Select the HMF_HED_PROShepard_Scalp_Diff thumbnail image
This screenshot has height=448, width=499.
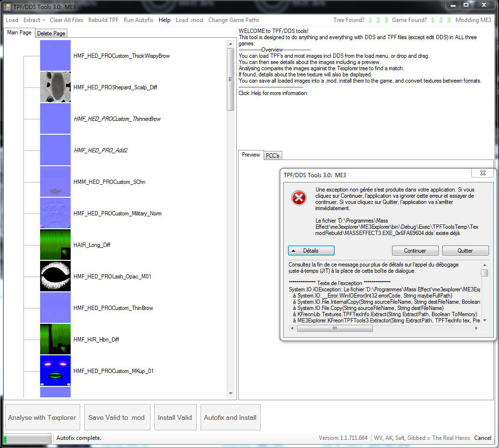tap(55, 87)
